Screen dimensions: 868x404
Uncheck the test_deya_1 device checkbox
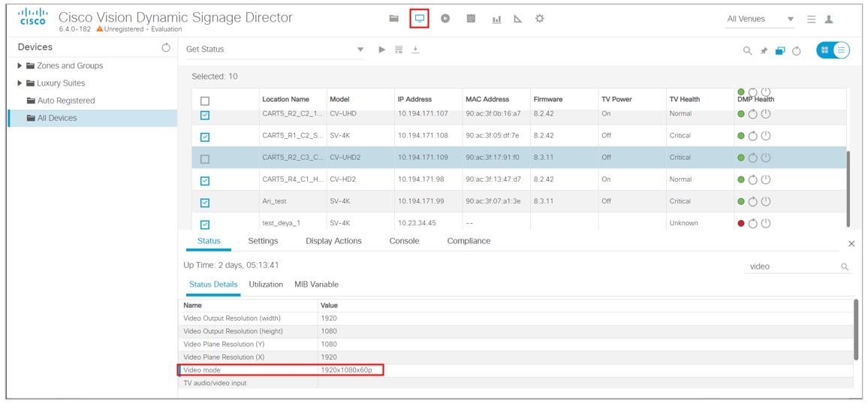click(205, 225)
